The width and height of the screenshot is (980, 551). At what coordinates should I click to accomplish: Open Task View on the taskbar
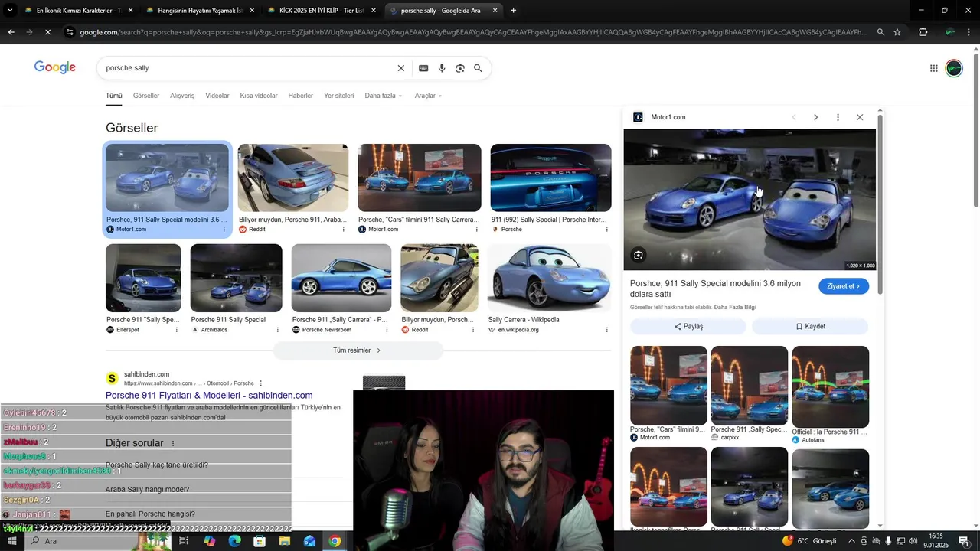184,541
